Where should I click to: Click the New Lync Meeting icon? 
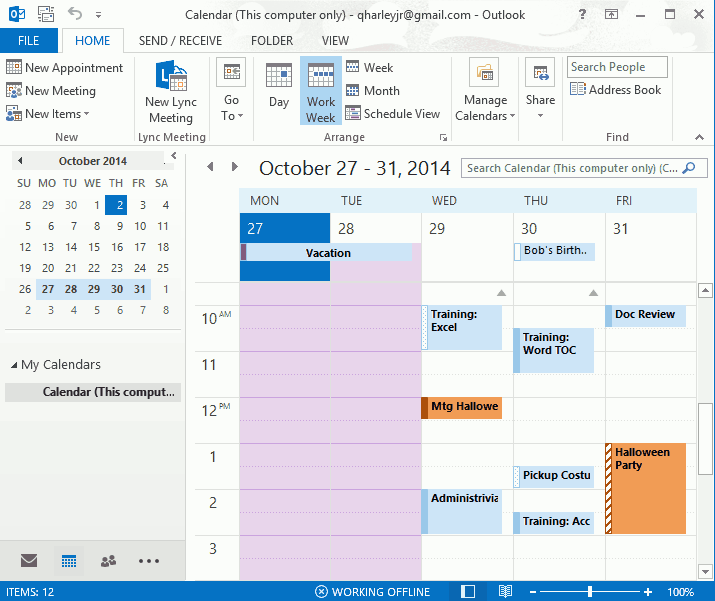(x=170, y=77)
